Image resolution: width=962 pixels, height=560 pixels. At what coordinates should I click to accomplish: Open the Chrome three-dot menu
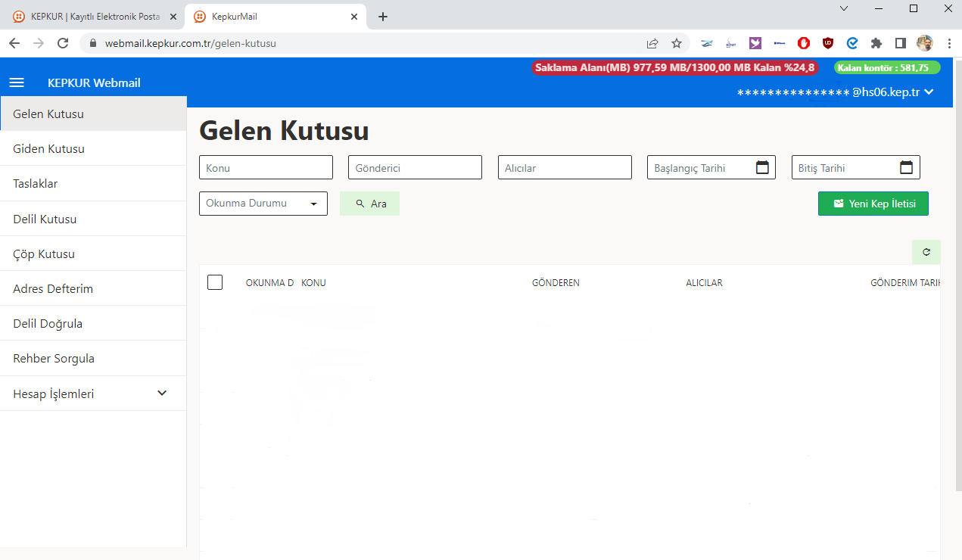point(949,43)
